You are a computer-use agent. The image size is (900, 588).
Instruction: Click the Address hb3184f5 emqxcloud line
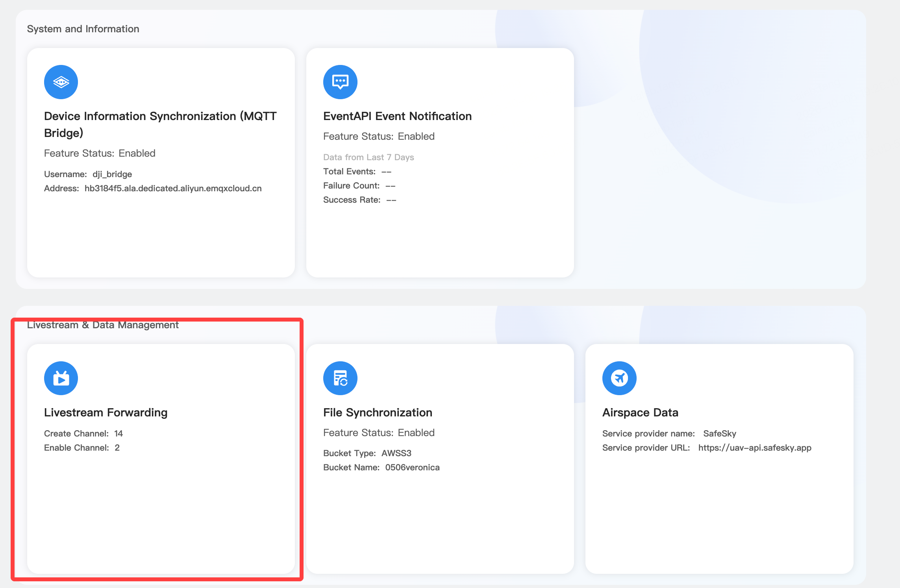click(x=153, y=188)
